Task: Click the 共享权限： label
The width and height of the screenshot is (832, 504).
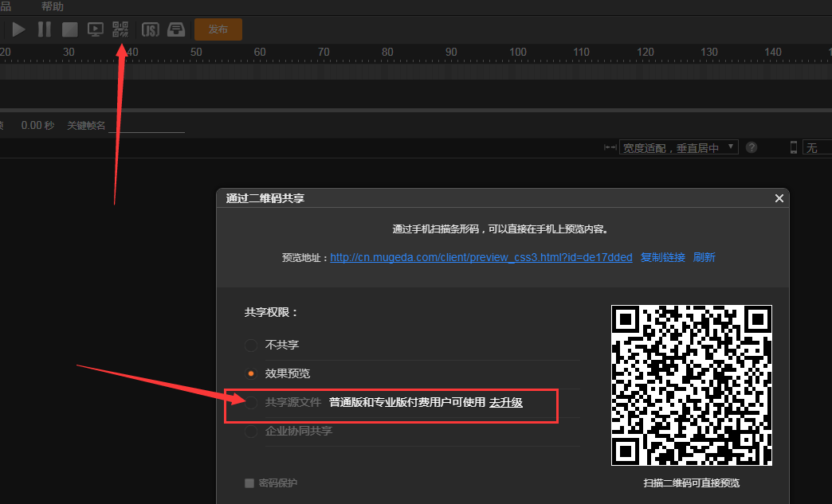Action: [x=271, y=313]
